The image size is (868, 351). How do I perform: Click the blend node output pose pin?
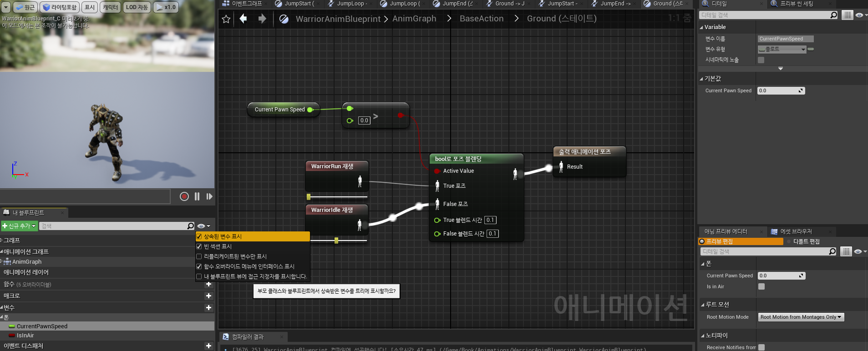point(515,174)
